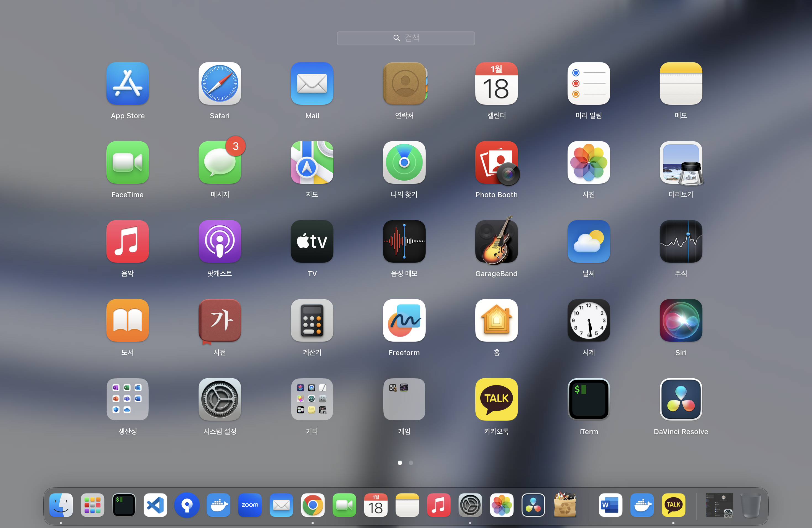Open 메모 (Notes) app in Launchpad
The height and width of the screenshot is (528, 812).
(x=681, y=83)
